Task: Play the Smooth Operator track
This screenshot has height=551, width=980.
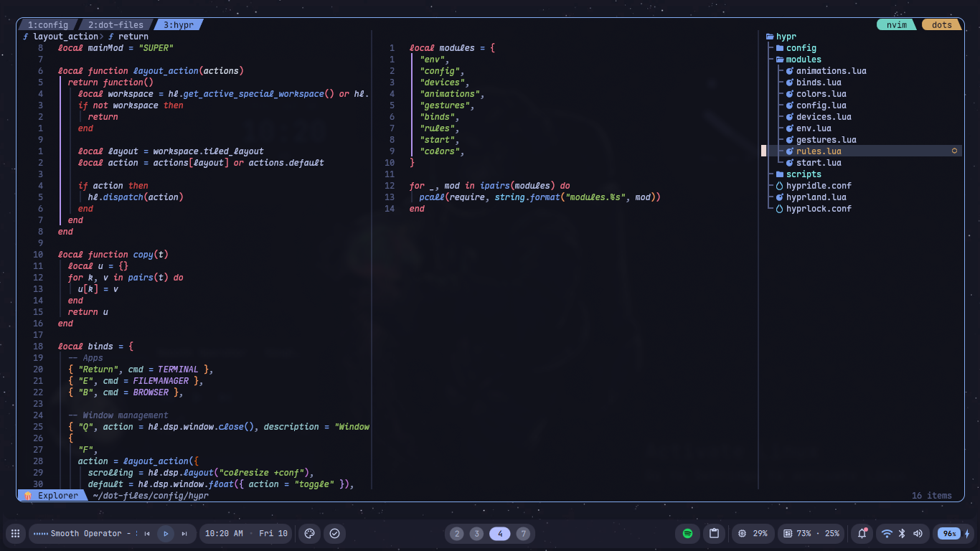Action: (x=166, y=534)
